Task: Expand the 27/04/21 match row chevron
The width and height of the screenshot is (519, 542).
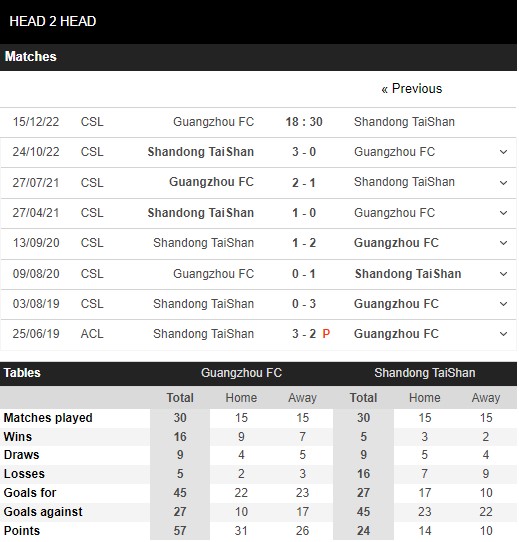Action: click(x=503, y=213)
